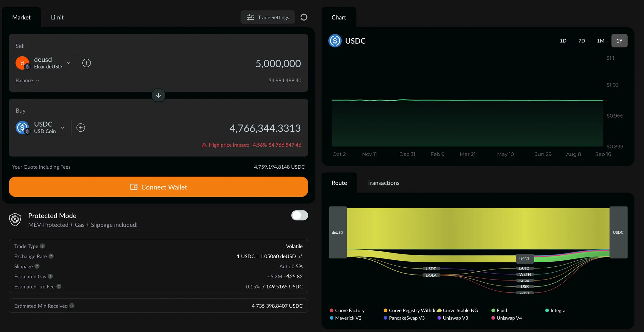Enable the Protected Mode toggle

pyautogui.click(x=299, y=215)
